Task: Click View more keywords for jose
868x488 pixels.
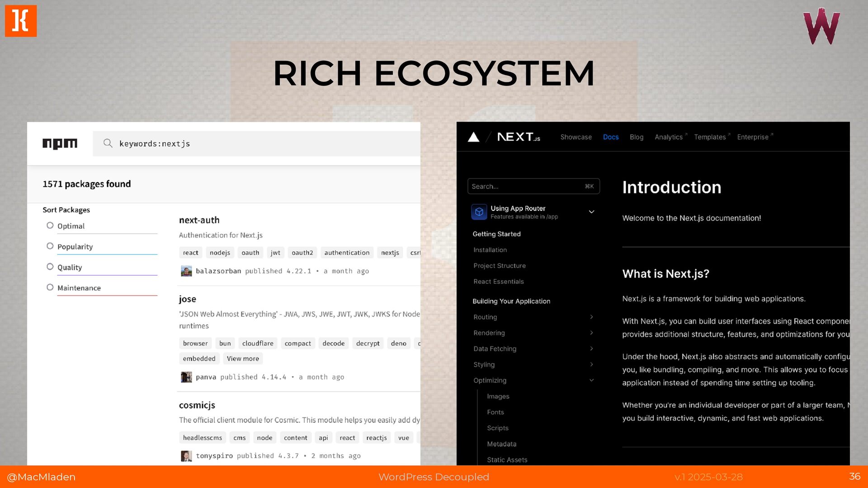Action: pos(243,358)
